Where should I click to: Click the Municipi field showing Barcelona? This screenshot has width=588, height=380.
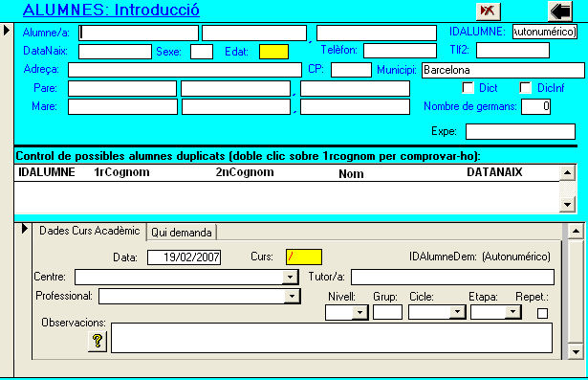(503, 70)
